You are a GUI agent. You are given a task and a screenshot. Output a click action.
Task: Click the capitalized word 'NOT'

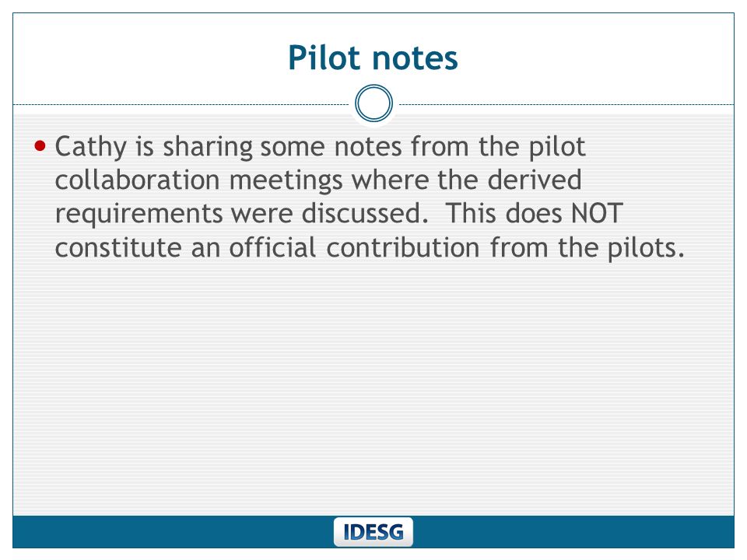(597, 213)
